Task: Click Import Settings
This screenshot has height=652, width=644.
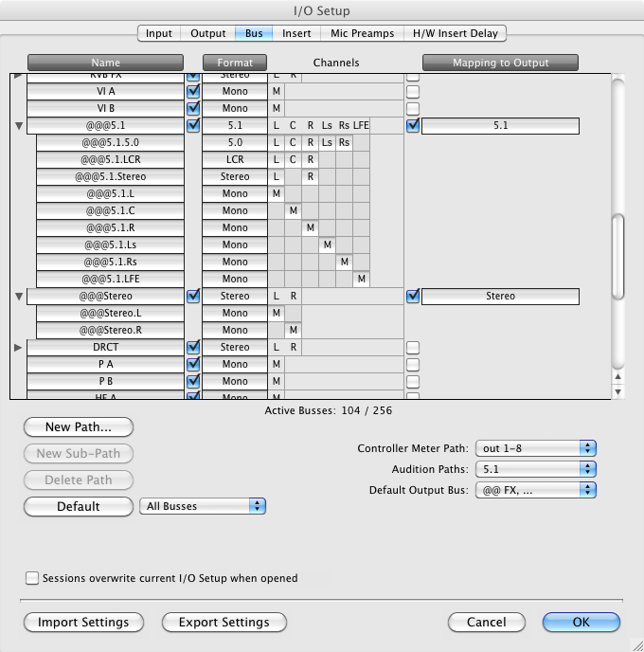Action: (83, 623)
